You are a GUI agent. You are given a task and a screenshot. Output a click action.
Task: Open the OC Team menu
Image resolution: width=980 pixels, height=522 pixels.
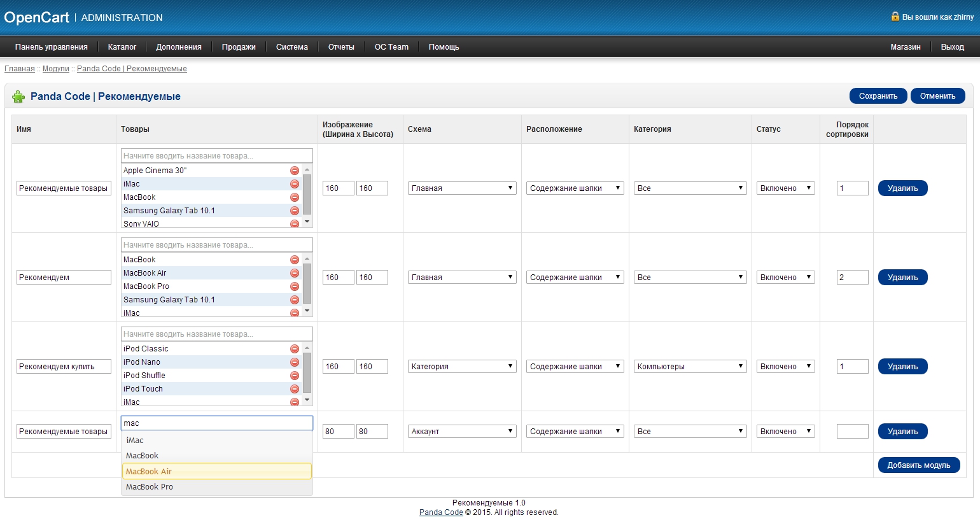click(x=391, y=47)
